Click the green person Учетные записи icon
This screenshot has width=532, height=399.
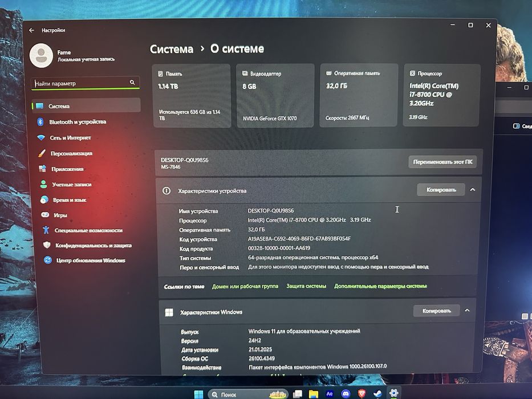(x=43, y=184)
